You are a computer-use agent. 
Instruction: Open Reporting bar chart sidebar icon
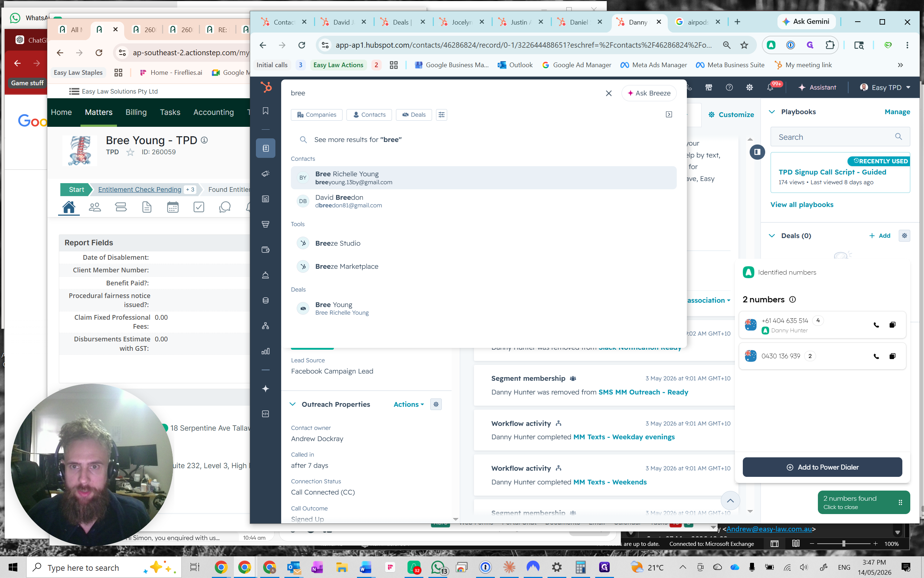click(x=266, y=351)
